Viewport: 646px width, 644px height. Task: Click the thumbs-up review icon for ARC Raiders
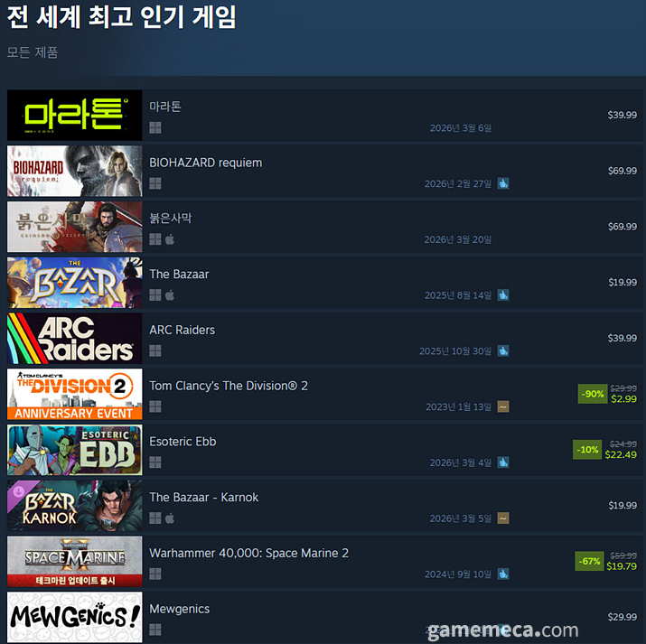503,350
